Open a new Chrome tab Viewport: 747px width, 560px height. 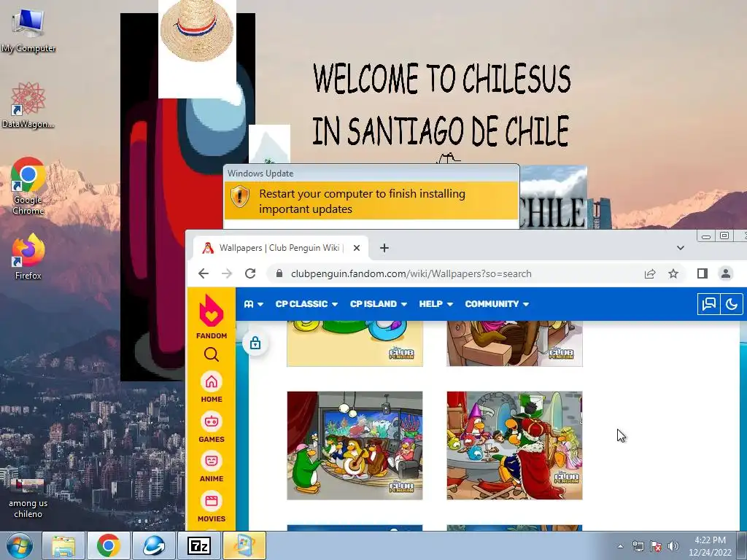point(384,248)
